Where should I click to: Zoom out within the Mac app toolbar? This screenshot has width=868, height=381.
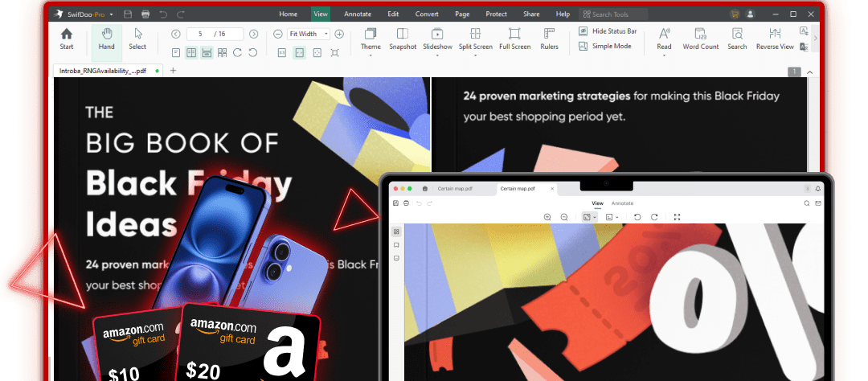[564, 217]
